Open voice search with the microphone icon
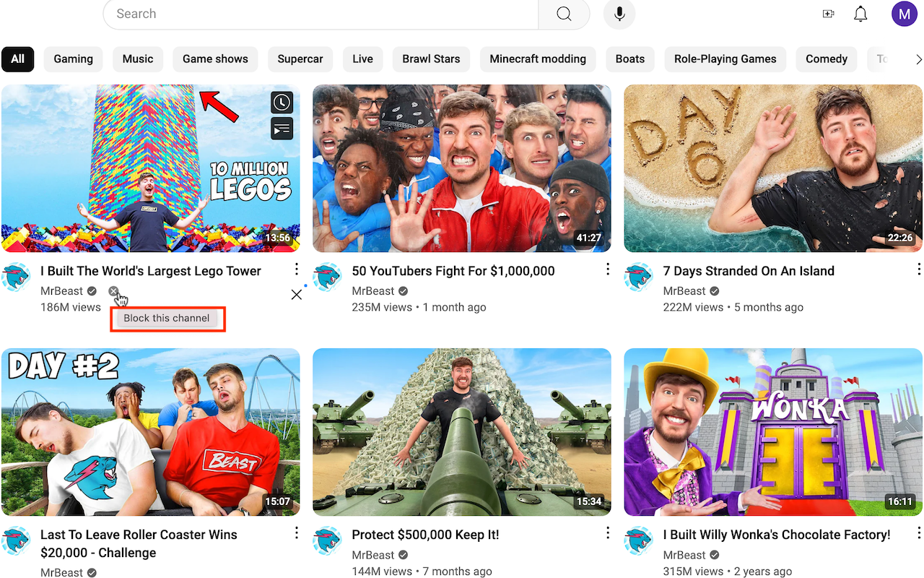924x578 pixels. (619, 13)
